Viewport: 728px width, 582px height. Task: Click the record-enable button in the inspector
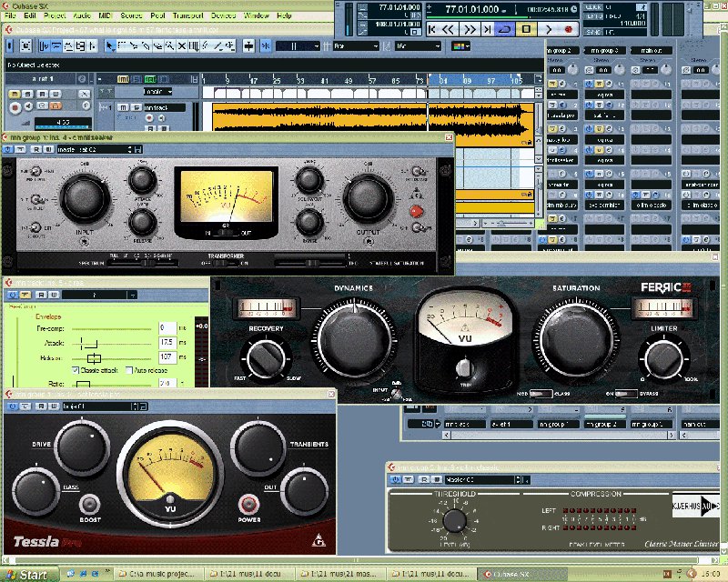click(15, 106)
